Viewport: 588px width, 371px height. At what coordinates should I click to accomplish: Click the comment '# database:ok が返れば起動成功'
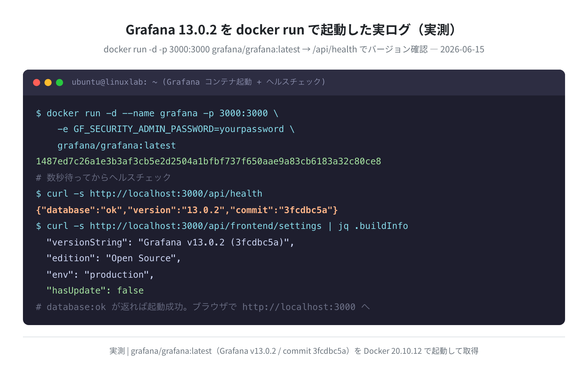[203, 307]
